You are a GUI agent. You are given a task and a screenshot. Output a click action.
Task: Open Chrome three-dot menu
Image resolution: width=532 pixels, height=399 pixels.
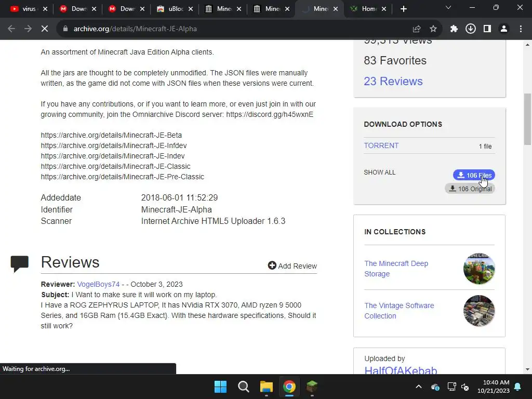coord(521,29)
